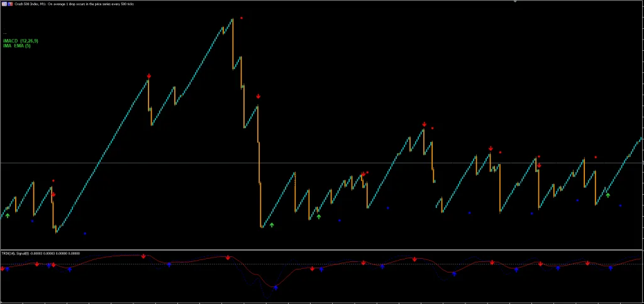
Task: Click the red dot above the highest price peak
Action: point(241,18)
